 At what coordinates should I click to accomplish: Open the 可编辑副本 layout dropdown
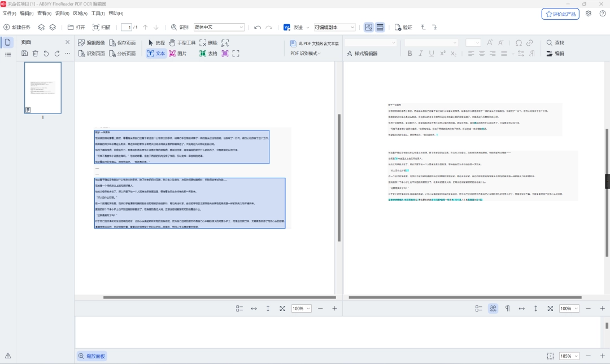pyautogui.click(x=334, y=27)
